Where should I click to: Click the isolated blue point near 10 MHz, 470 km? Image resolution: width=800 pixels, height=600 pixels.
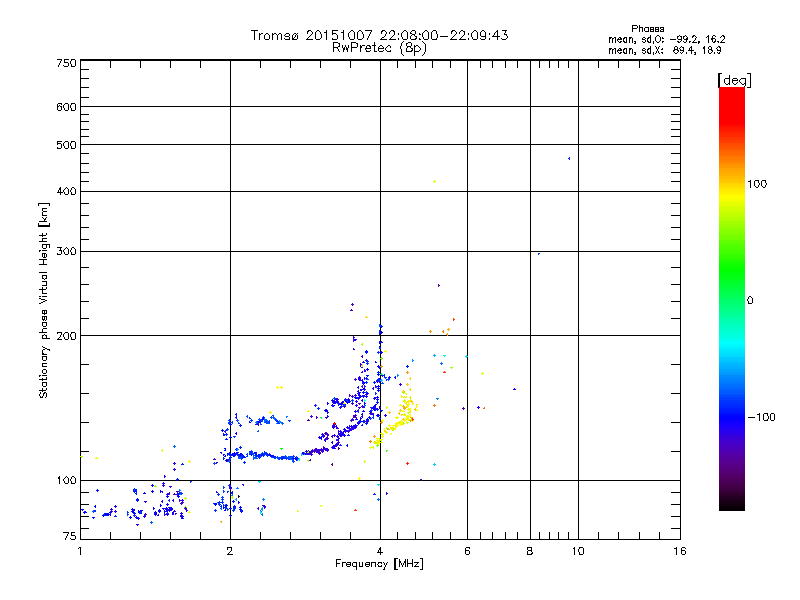[569, 159]
